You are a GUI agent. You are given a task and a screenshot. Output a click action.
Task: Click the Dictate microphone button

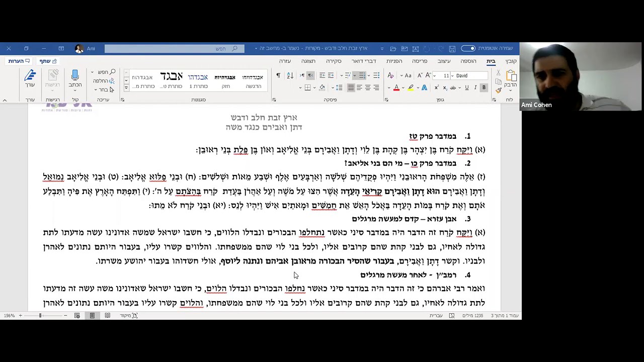point(75,78)
